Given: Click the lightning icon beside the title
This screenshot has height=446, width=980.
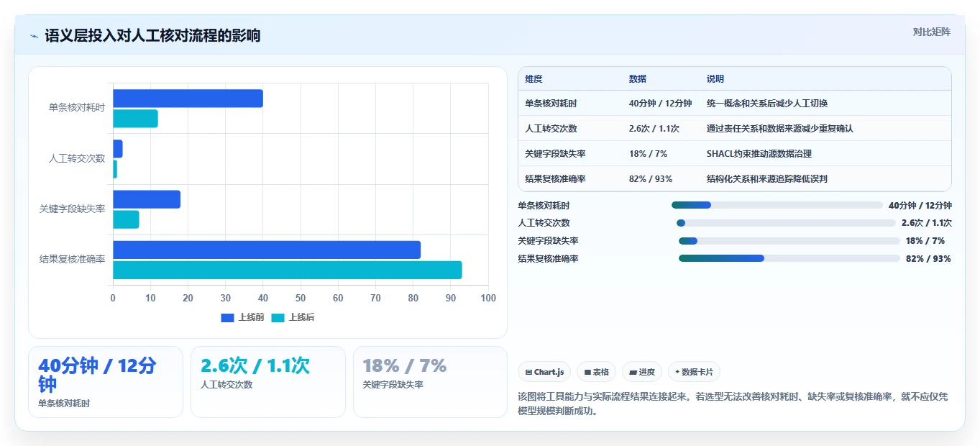Looking at the screenshot, I should 34,36.
